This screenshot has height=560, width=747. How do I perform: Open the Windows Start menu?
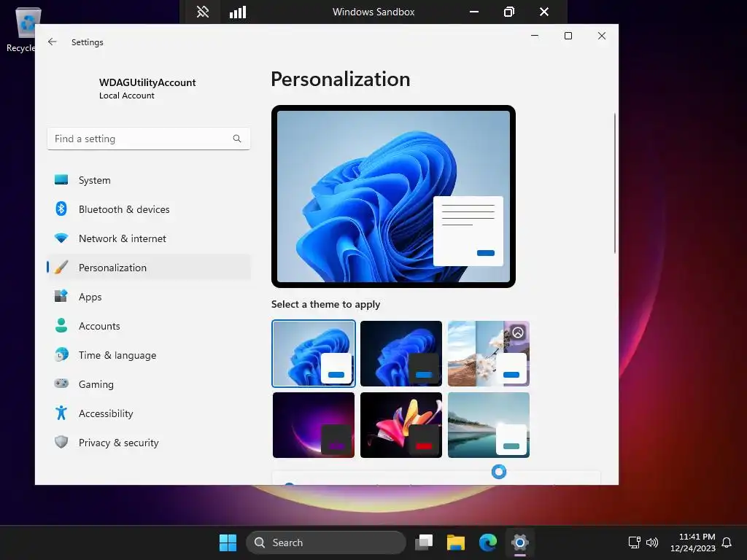[228, 542]
